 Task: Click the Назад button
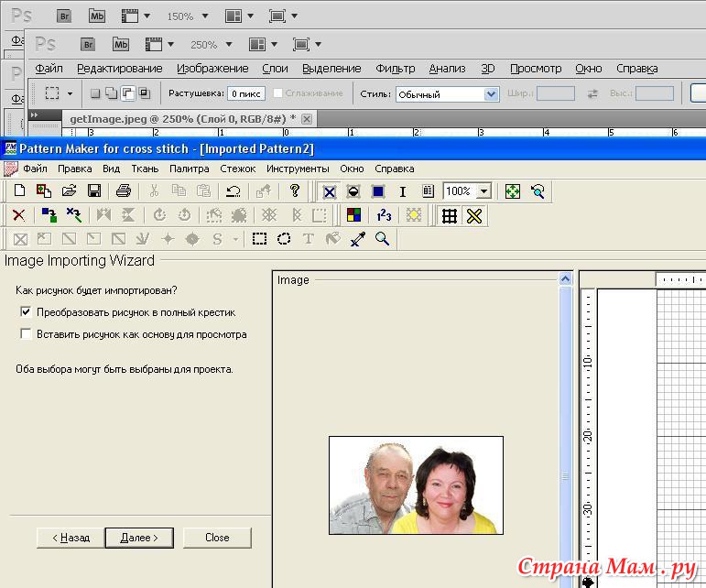coord(71,538)
